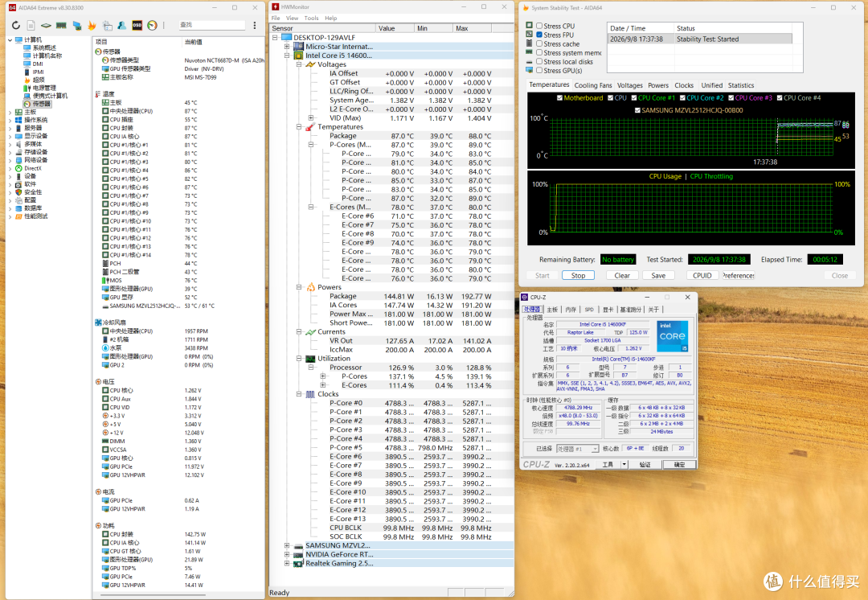Open the 内存 tab in CPU-Z
Screen dimensions: 868x600
pyautogui.click(x=571, y=310)
